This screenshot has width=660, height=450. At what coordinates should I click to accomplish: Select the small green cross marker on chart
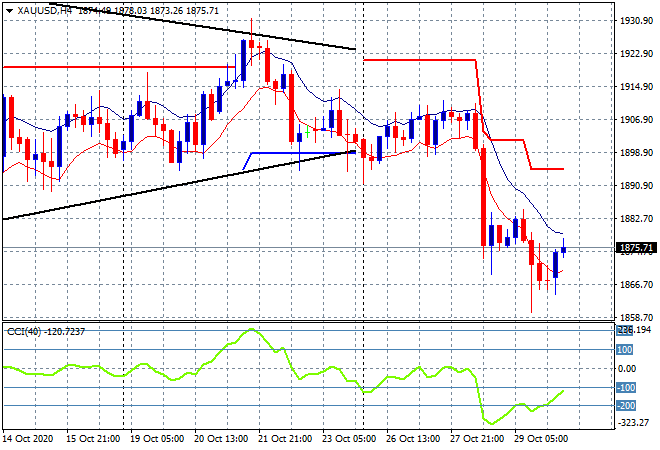(x=308, y=133)
